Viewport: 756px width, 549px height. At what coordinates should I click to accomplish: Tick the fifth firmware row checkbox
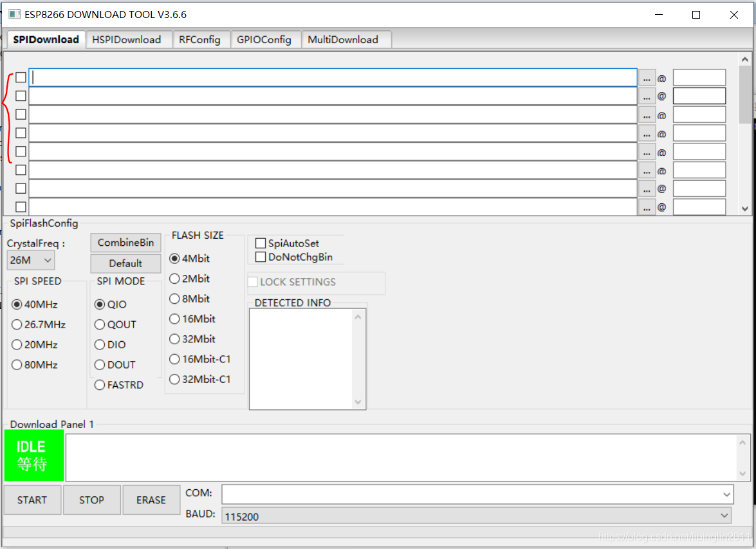pos(21,151)
